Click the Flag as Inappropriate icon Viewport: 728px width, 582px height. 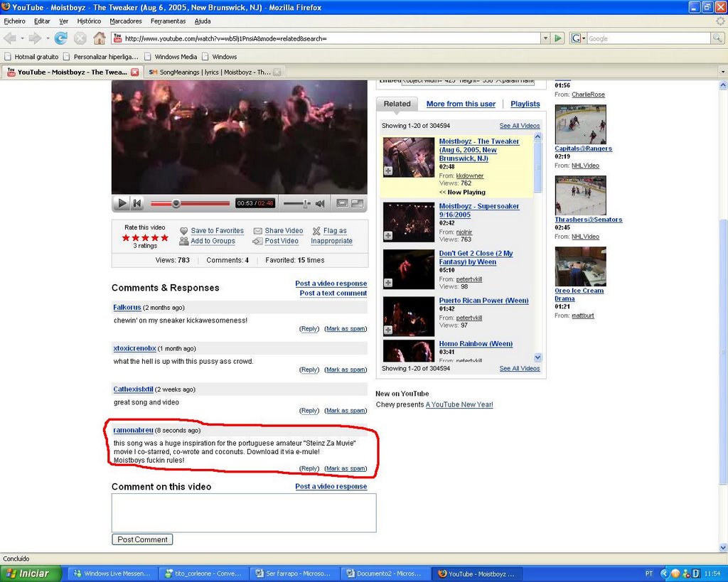316,231
